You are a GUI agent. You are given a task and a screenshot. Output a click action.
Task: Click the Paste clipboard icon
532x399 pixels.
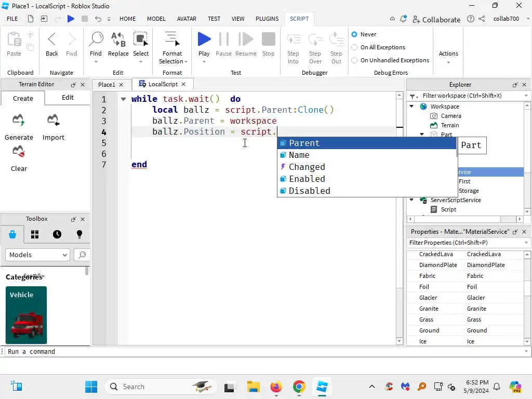[14, 44]
